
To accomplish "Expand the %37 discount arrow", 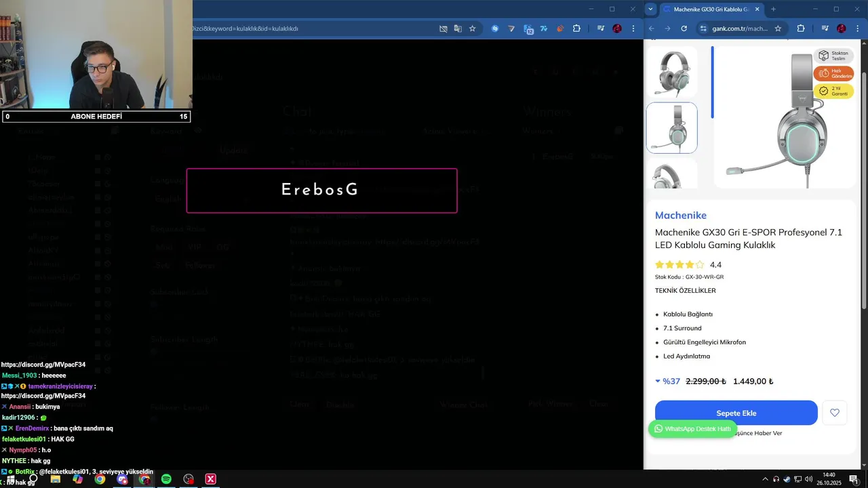I will click(658, 381).
